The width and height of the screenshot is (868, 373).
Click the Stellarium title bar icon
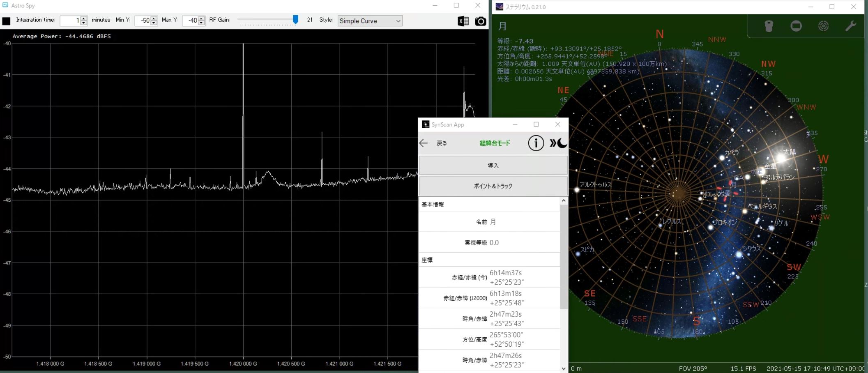499,7
